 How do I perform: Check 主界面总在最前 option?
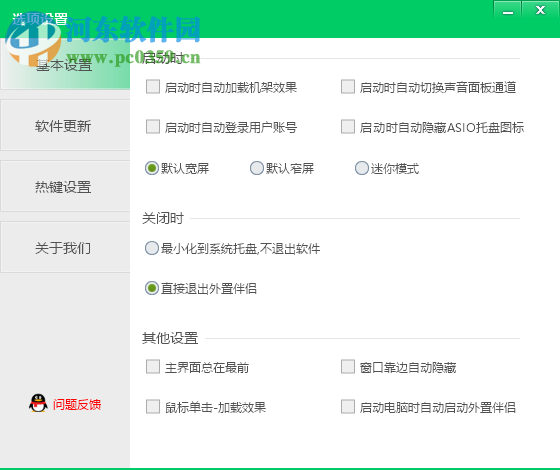pyautogui.click(x=153, y=367)
